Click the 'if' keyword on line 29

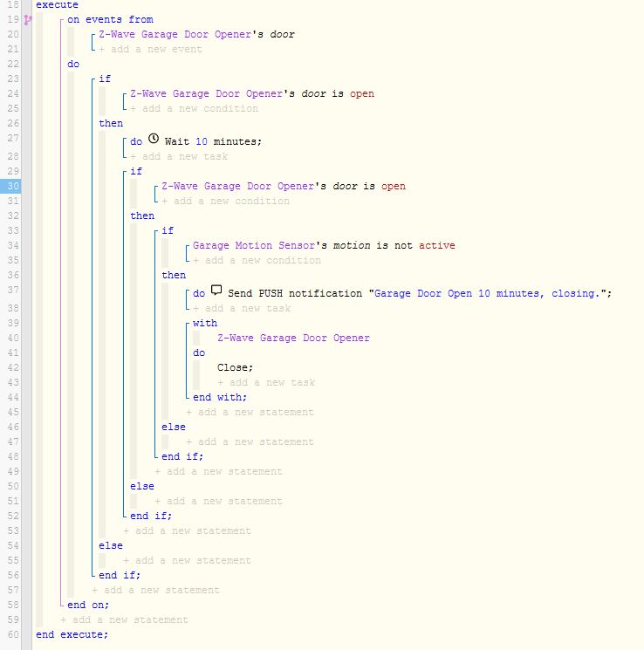coord(136,171)
